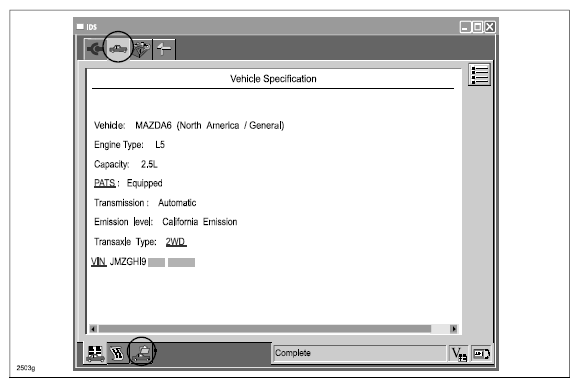Open the vehicle identification car tab
Screen dimensions: 579x388
click(x=118, y=49)
